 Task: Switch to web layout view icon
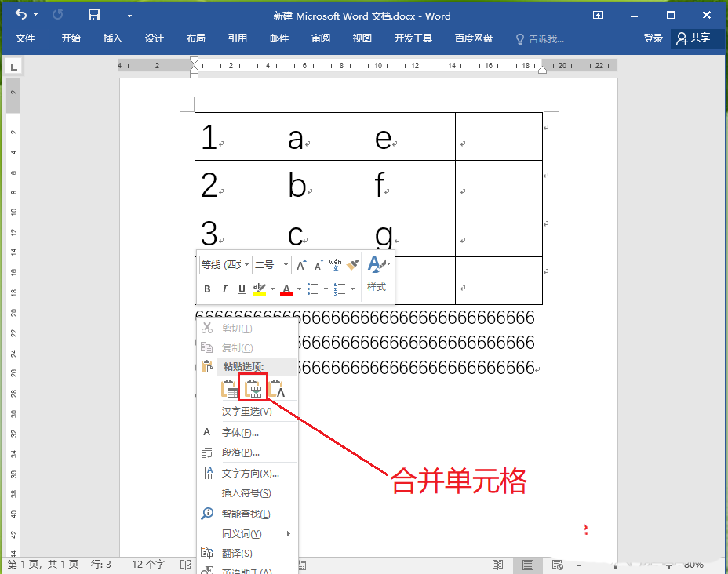tap(557, 565)
